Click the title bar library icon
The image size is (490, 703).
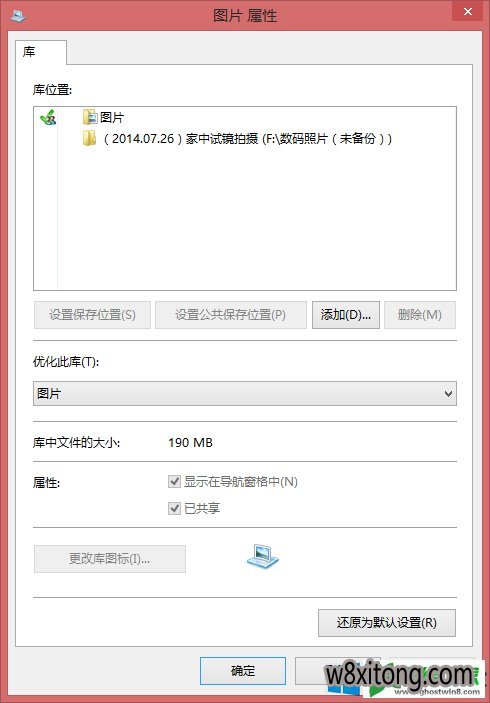click(18, 16)
